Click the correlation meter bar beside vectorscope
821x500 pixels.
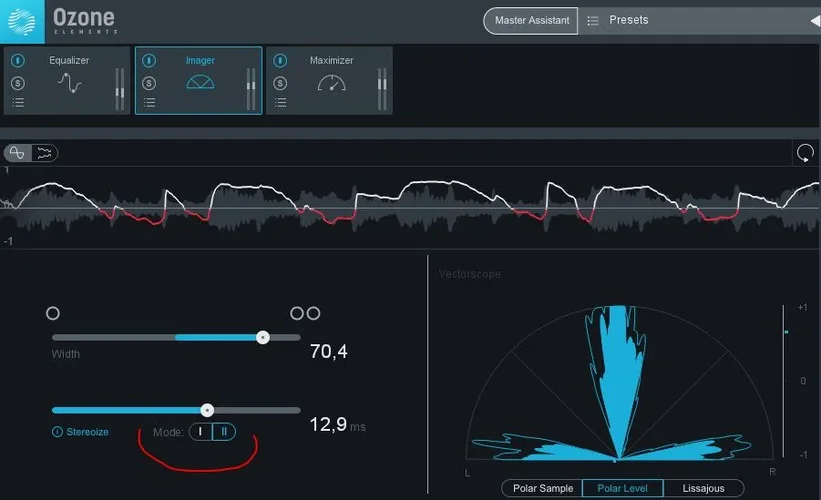tap(784, 381)
